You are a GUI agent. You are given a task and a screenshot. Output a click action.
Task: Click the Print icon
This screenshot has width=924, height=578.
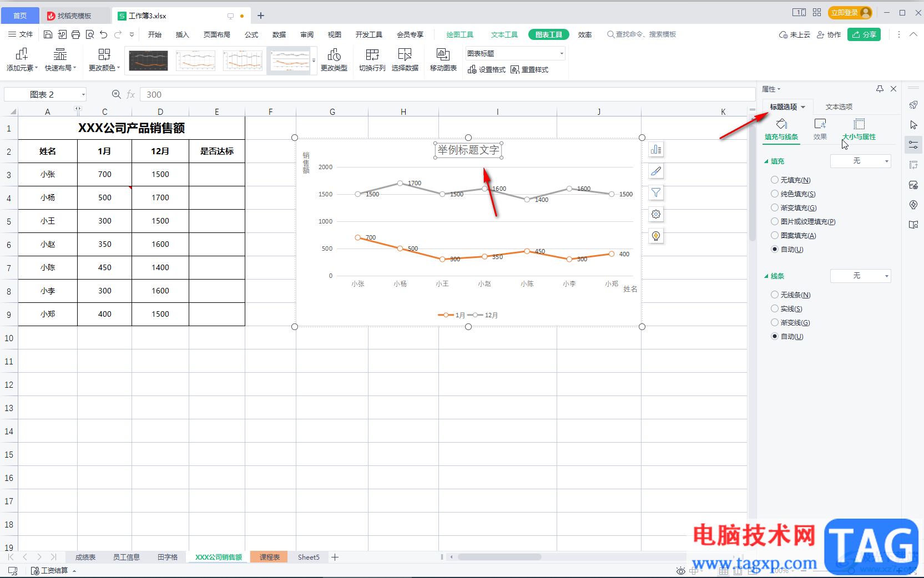(x=75, y=34)
